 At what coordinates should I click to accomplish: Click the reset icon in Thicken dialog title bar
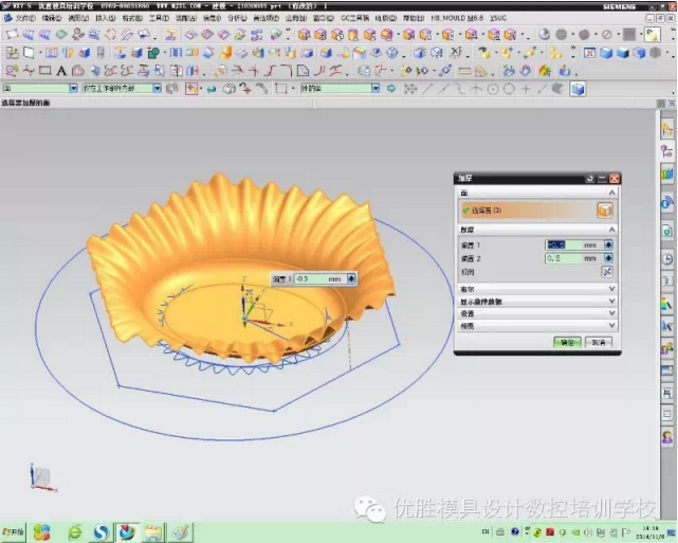click(590, 178)
